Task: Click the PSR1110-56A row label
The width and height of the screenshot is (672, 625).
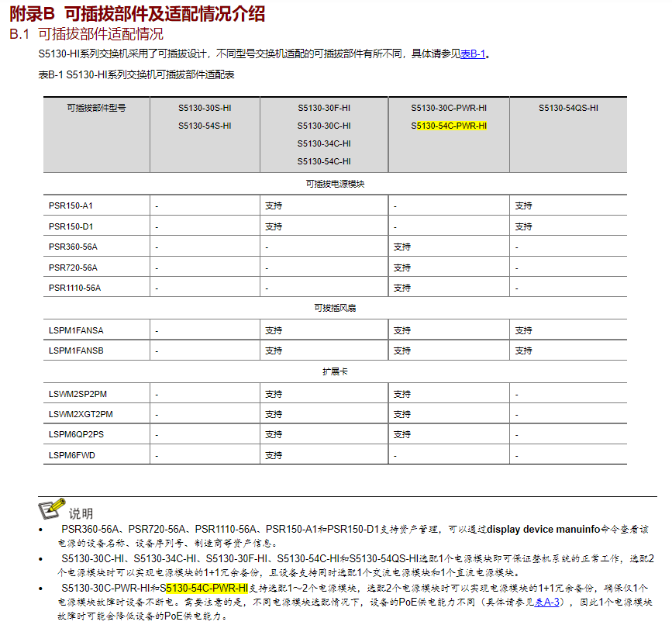Action: pos(74,288)
